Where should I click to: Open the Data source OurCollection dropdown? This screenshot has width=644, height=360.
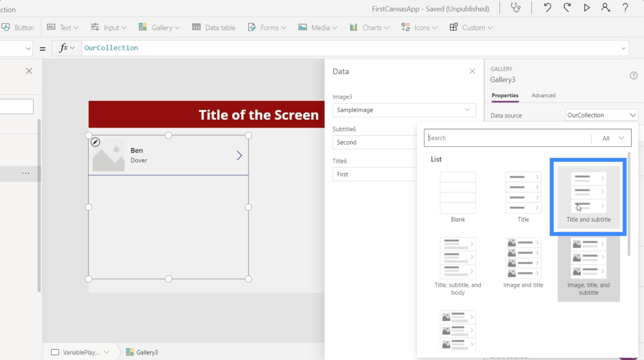click(x=601, y=115)
